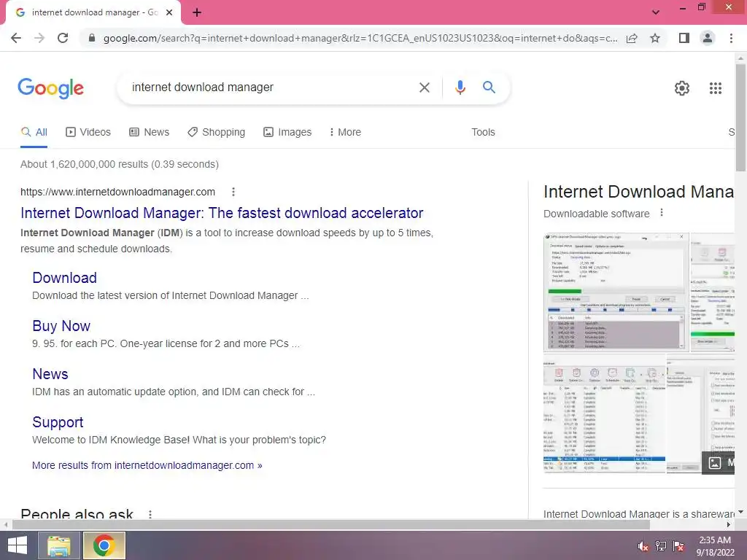Open People also ask options menu

coord(150,514)
